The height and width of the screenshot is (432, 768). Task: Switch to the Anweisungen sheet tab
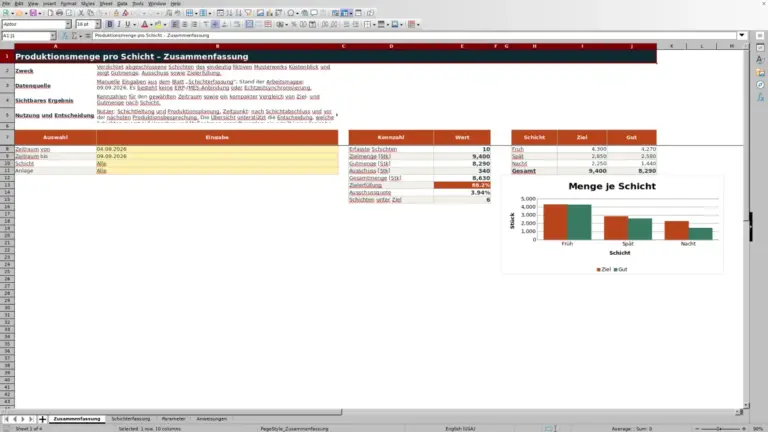point(212,419)
